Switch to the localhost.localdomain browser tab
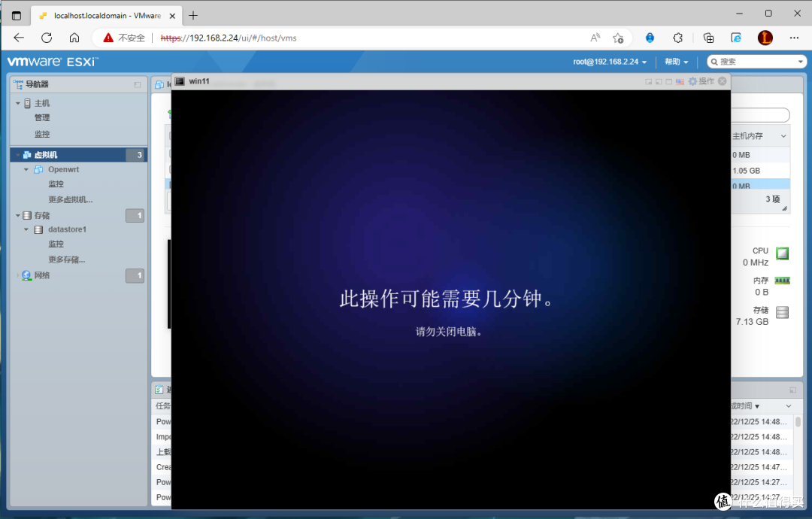Image resolution: width=812 pixels, height=519 pixels. pyautogui.click(x=105, y=14)
